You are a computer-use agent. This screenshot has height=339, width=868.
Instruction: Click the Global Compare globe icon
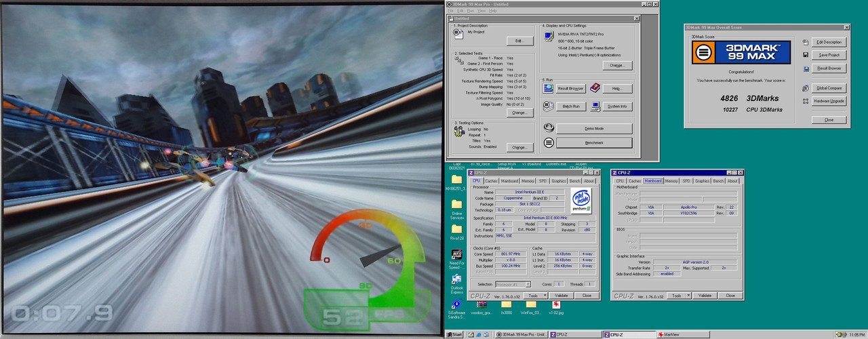[805, 88]
